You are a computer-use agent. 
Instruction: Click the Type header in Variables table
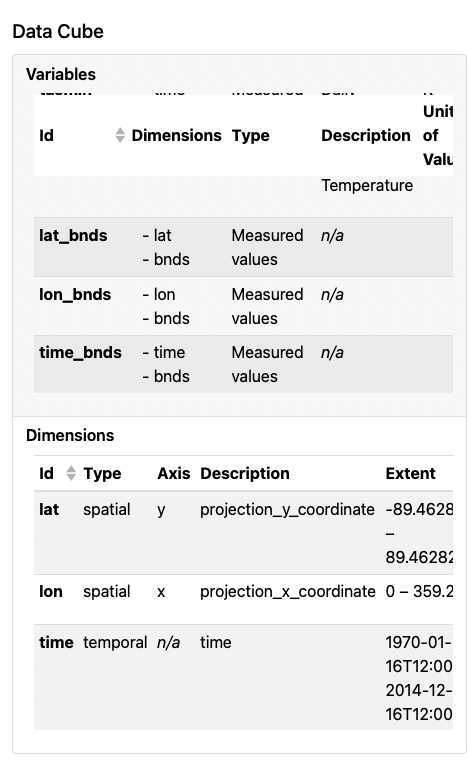pyautogui.click(x=251, y=135)
